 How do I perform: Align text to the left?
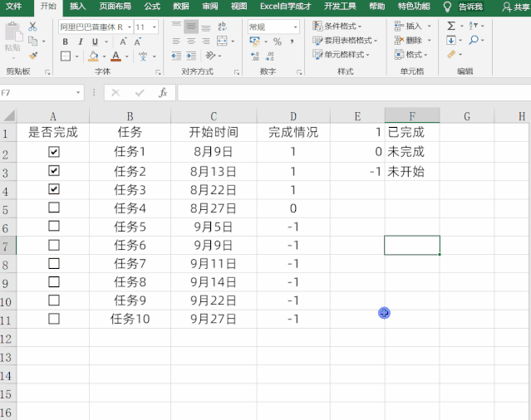click(x=176, y=42)
